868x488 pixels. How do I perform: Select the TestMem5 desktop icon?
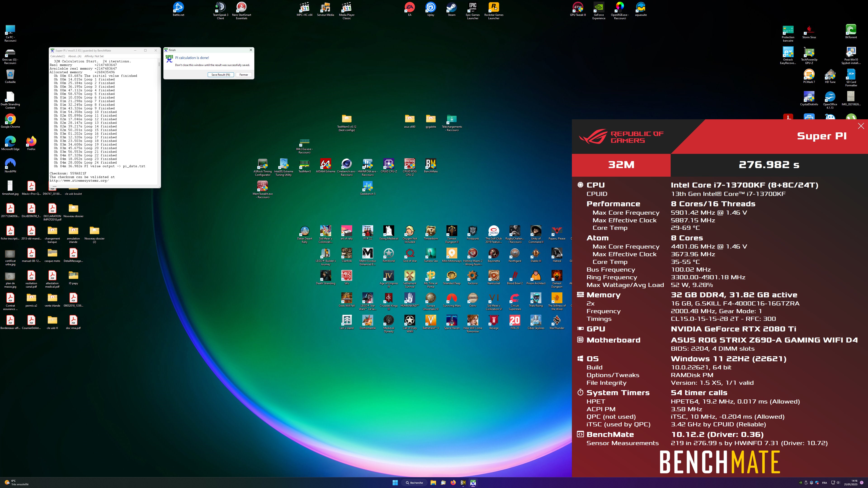coord(305,166)
